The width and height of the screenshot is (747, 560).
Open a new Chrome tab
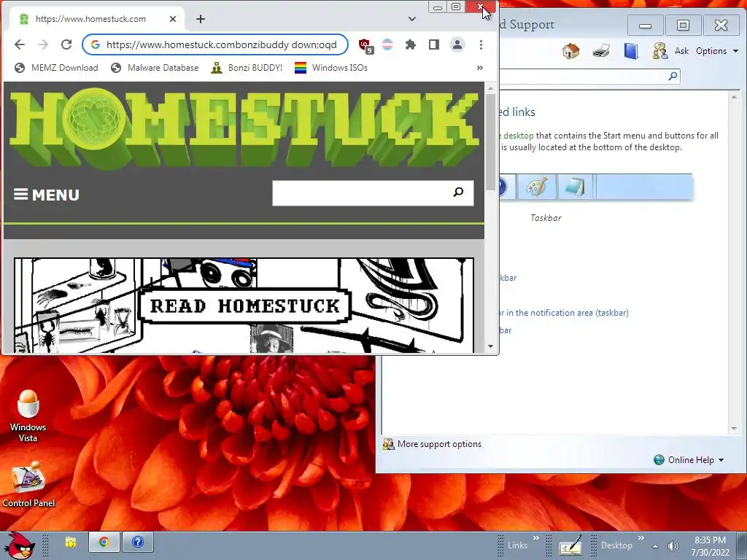click(x=201, y=19)
